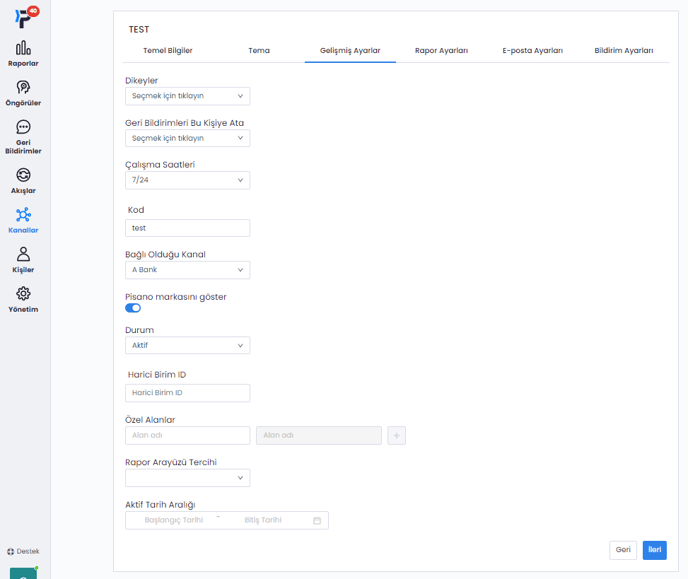688x579 pixels.
Task: Click the İleri button
Action: click(x=654, y=549)
